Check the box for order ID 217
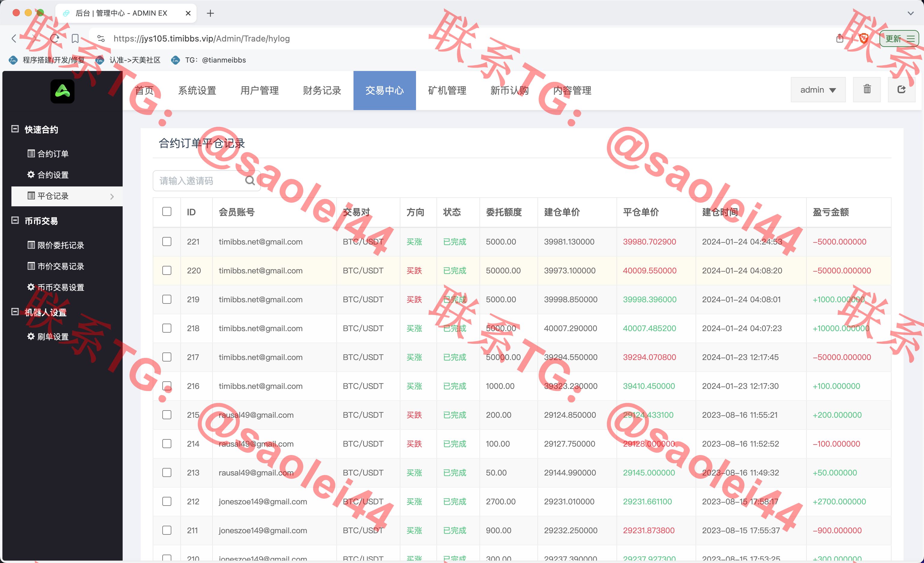 [167, 357]
